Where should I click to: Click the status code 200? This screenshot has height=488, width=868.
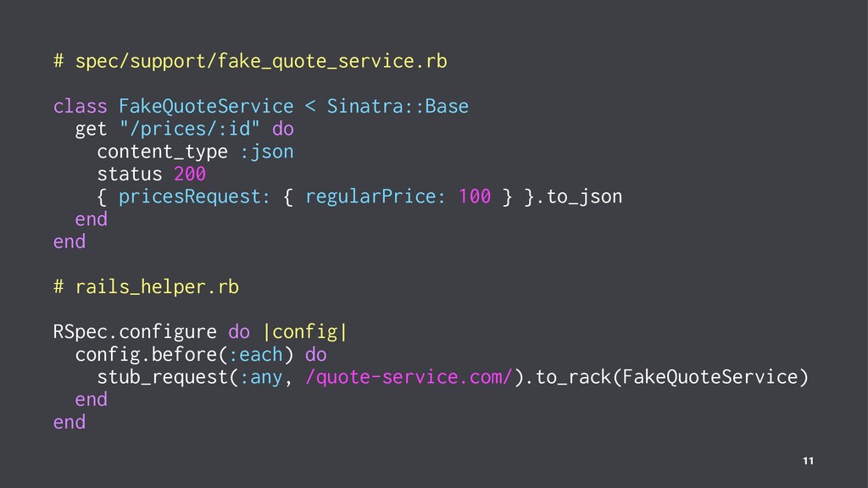coord(190,175)
